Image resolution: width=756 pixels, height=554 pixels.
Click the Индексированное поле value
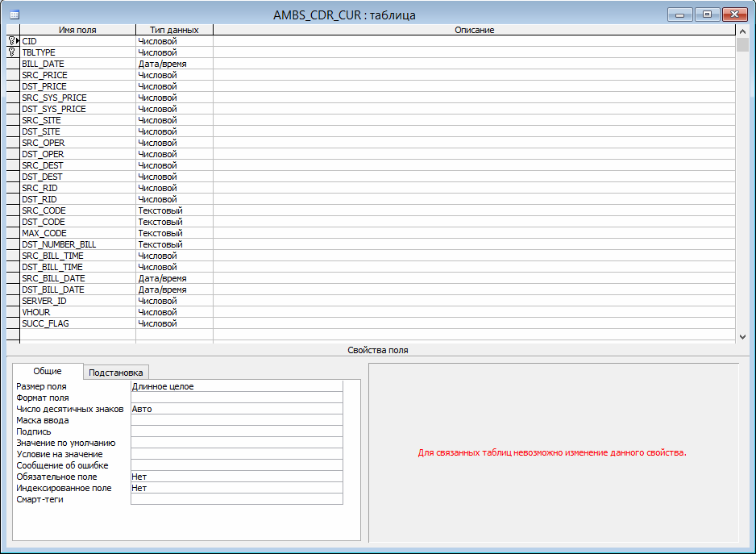pos(237,488)
